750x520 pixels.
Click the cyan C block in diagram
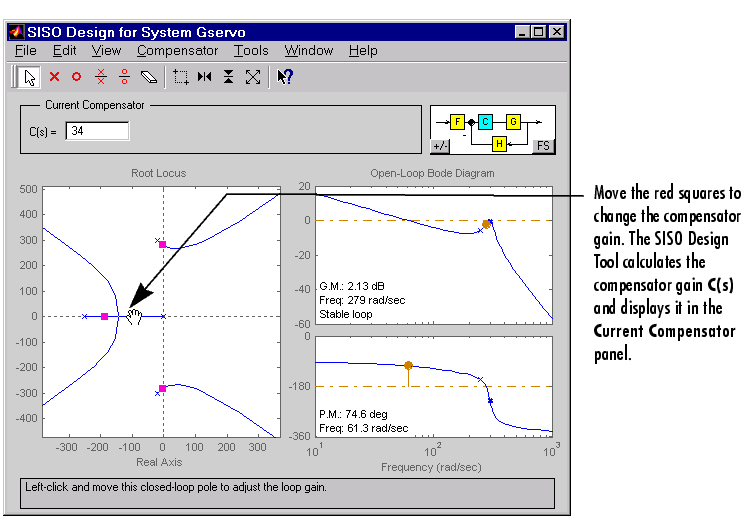point(485,122)
